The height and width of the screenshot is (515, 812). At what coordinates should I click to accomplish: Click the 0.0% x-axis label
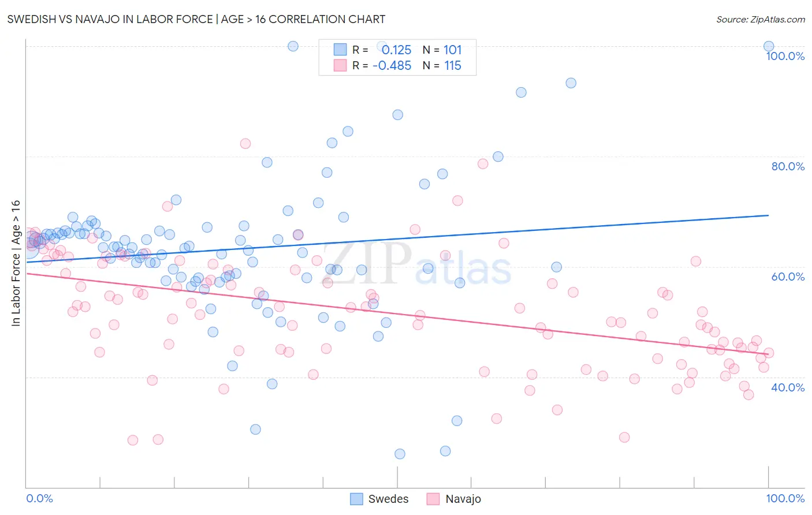[40, 498]
